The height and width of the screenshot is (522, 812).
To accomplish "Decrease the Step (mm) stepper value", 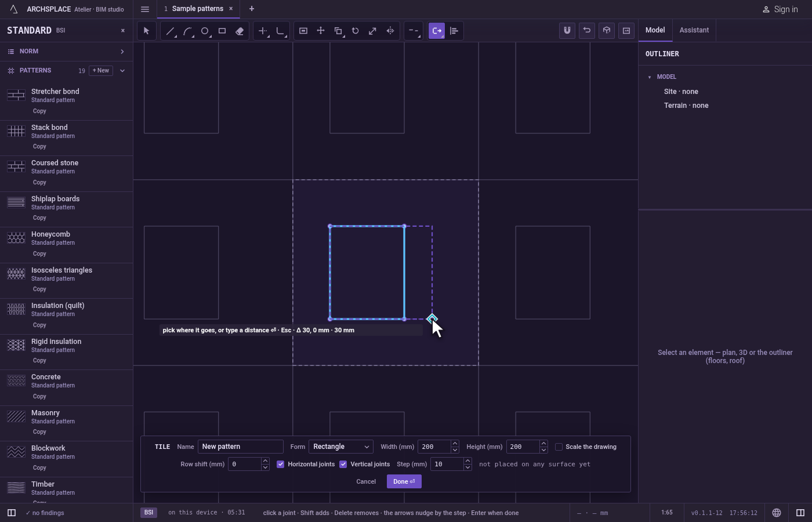I will tap(467, 467).
